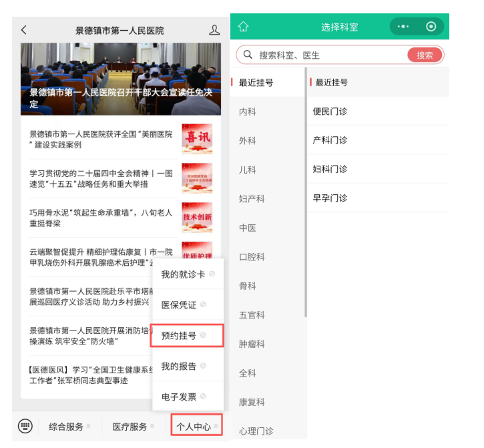Select 口腔科 in department sidebar
The height and width of the screenshot is (448, 484).
(252, 256)
